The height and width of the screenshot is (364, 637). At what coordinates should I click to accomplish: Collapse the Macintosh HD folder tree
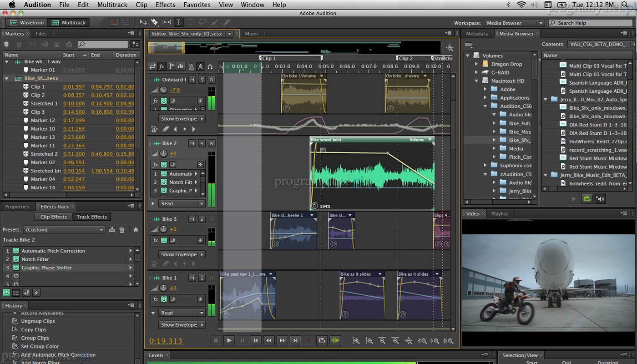pos(476,81)
